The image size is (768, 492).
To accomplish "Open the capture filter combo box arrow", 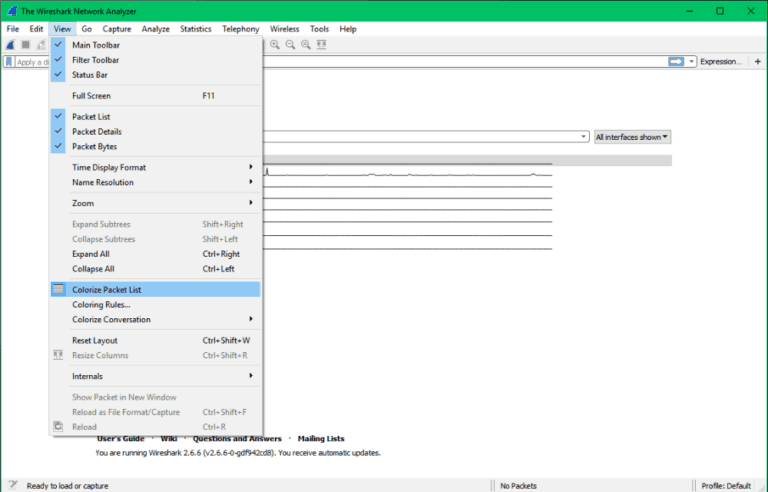I will coord(583,137).
